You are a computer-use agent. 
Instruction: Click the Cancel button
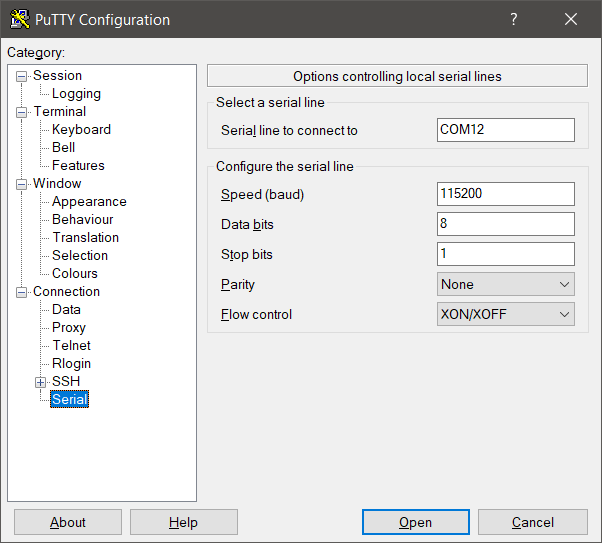tap(533, 522)
